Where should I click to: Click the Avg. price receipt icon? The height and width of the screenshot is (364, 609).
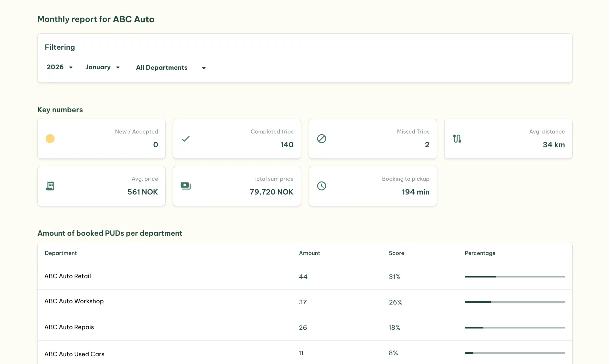tap(50, 186)
